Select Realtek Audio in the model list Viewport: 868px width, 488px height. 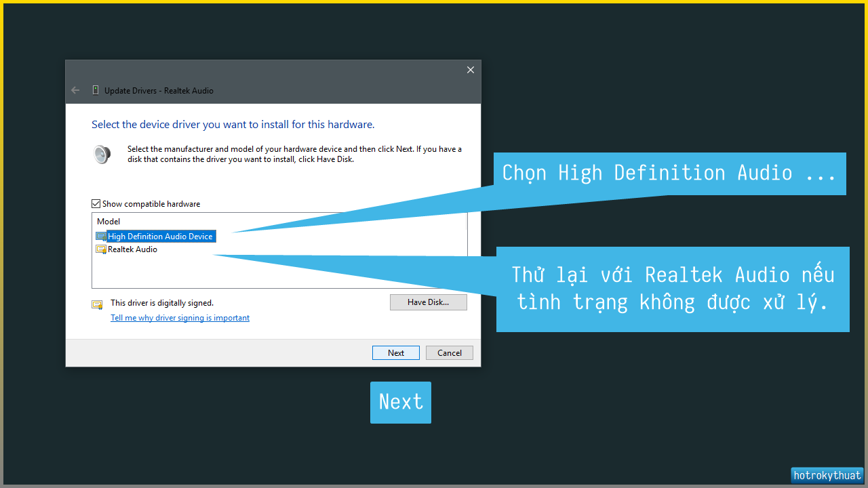tap(132, 249)
